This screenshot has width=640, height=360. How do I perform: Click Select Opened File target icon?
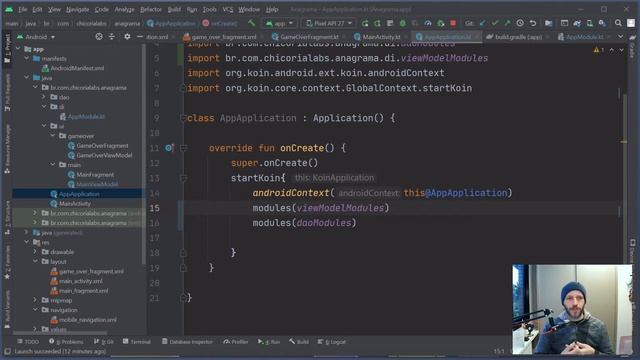coord(99,37)
